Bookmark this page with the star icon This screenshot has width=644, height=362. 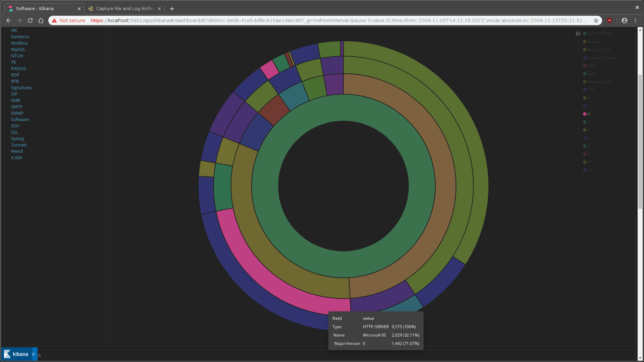click(596, 20)
